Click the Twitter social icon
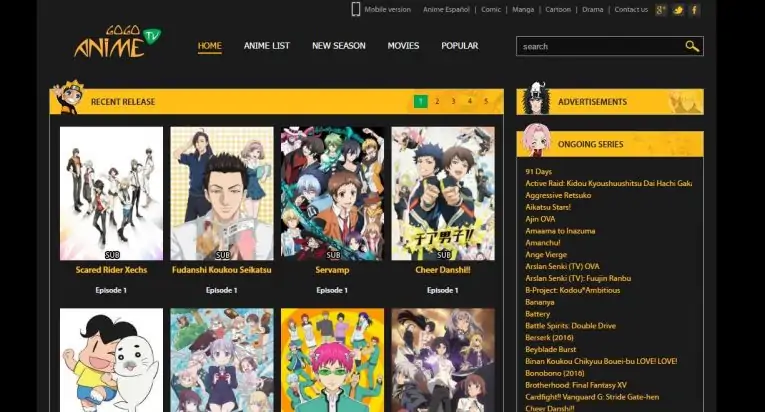 tap(678, 10)
